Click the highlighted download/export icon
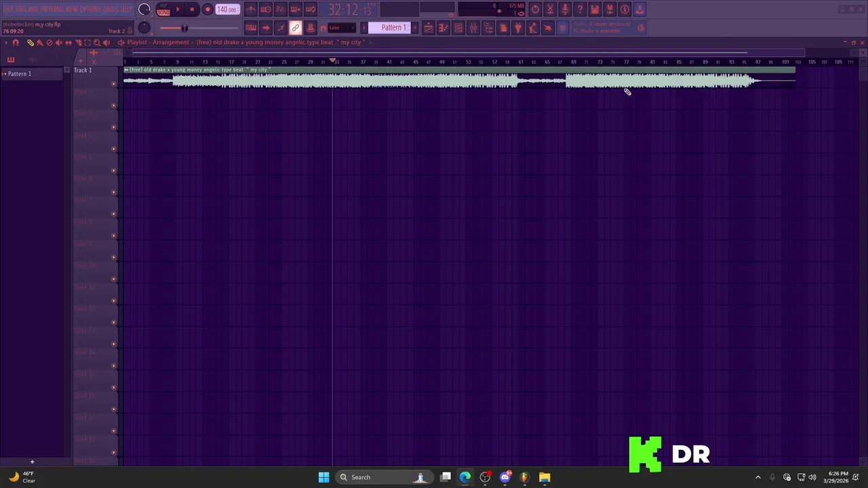Screen dimensions: 868x488 tap(639, 9)
